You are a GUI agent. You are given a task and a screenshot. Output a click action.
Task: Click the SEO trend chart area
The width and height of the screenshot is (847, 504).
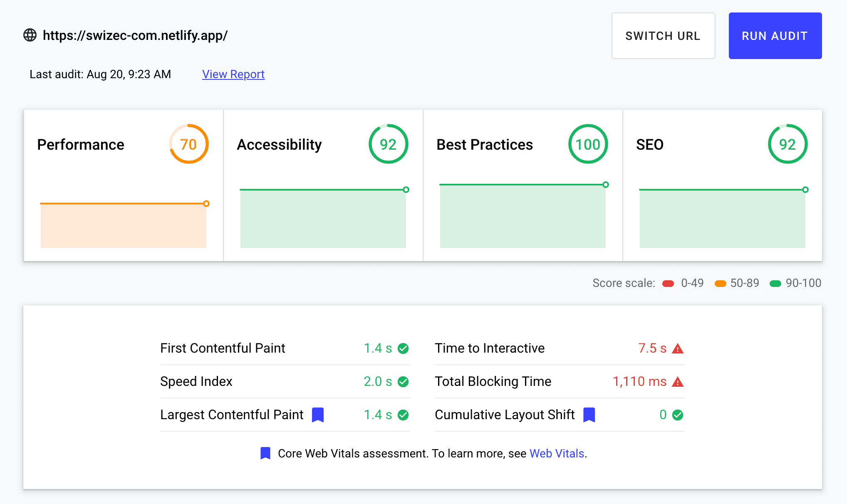722,218
